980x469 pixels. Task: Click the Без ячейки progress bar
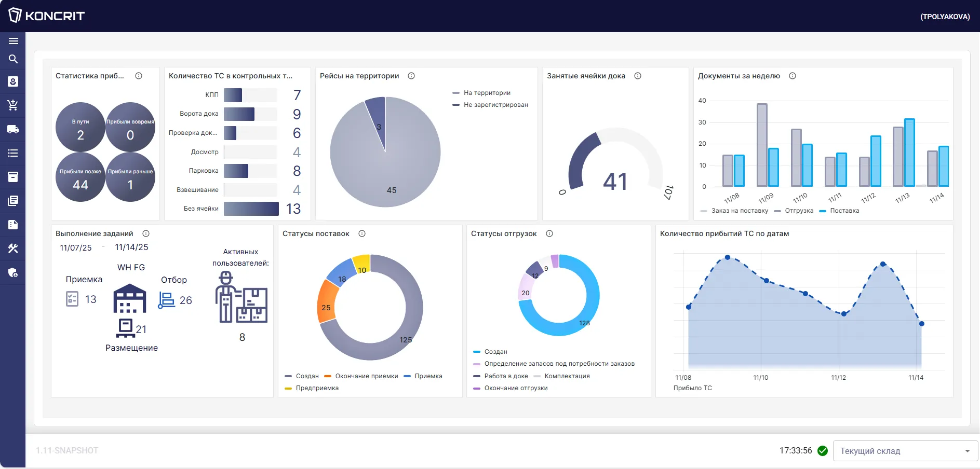click(x=251, y=209)
